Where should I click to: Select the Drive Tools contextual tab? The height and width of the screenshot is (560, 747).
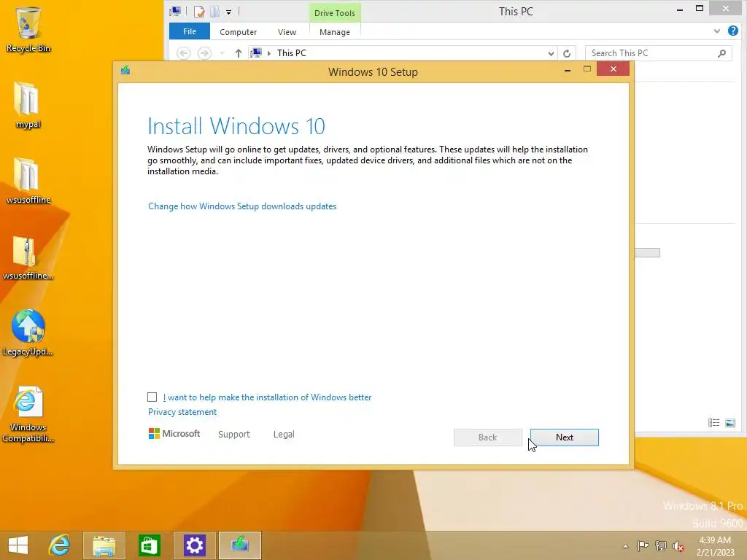pyautogui.click(x=335, y=13)
